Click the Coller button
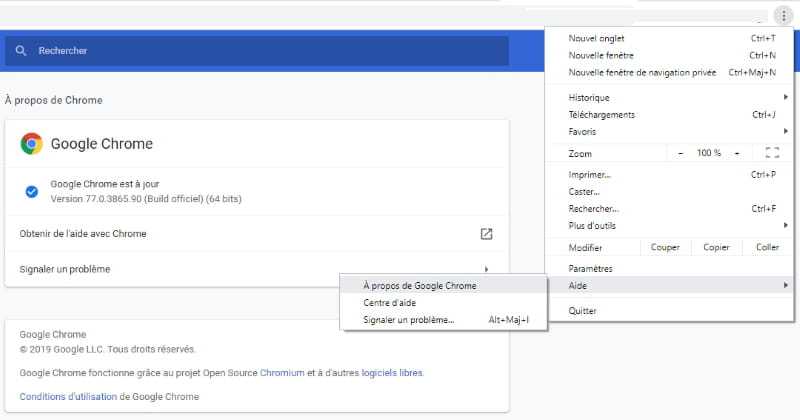Viewport: 800px width, 420px height. (x=767, y=247)
